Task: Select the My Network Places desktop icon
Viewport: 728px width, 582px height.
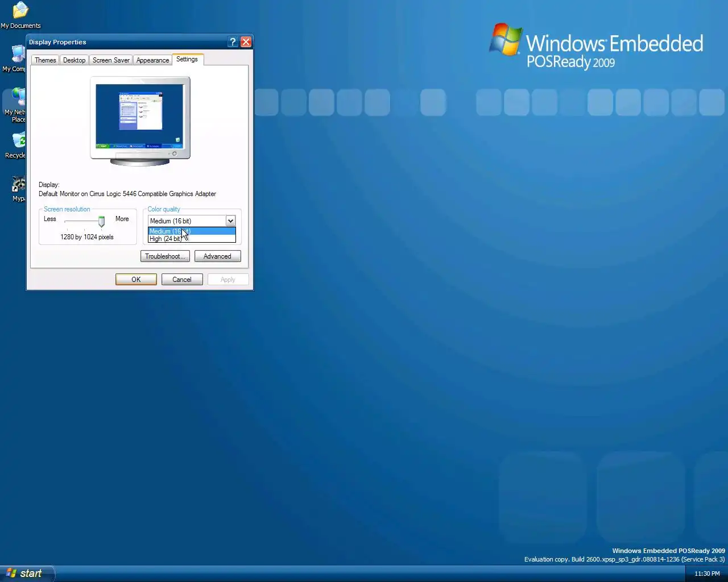Action: point(14,106)
